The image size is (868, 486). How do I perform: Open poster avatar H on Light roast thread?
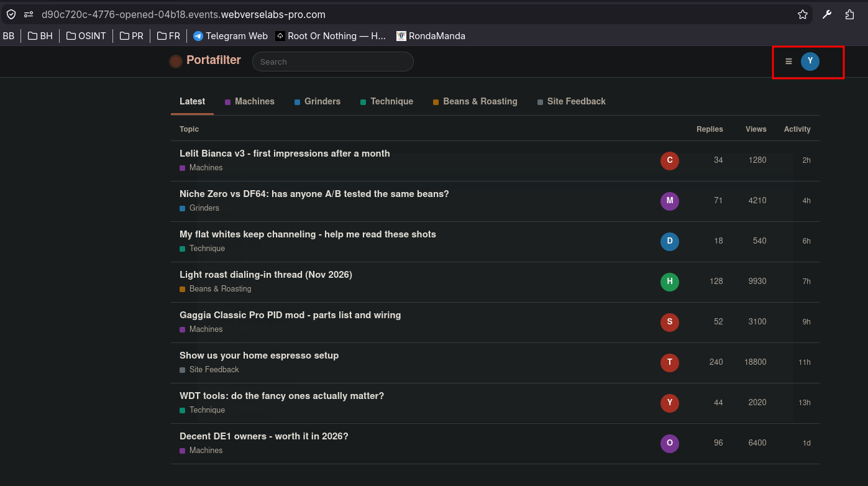click(669, 282)
